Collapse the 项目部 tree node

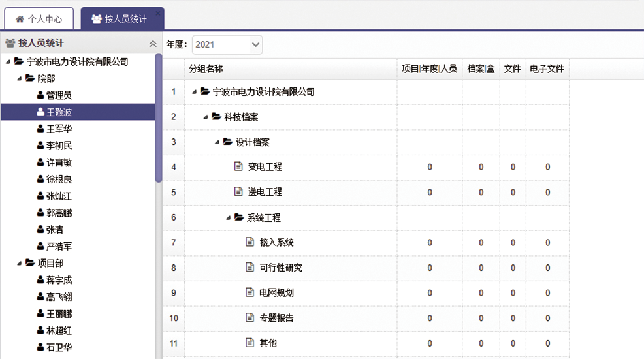[x=19, y=264]
